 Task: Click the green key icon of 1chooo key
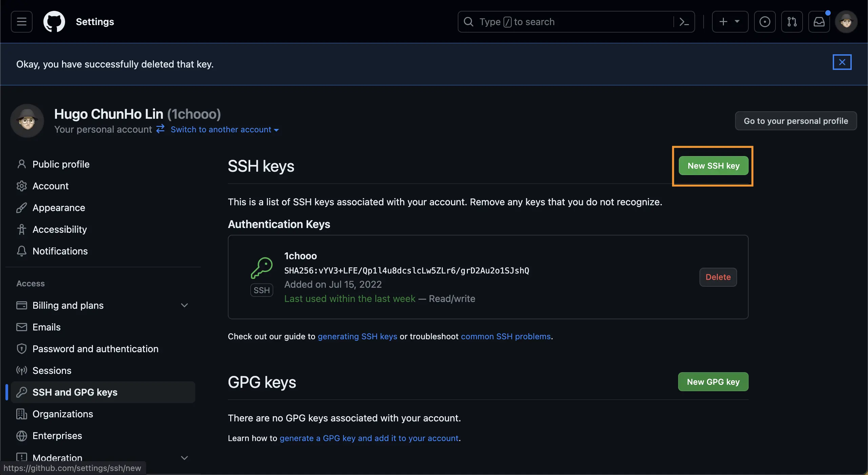point(262,268)
